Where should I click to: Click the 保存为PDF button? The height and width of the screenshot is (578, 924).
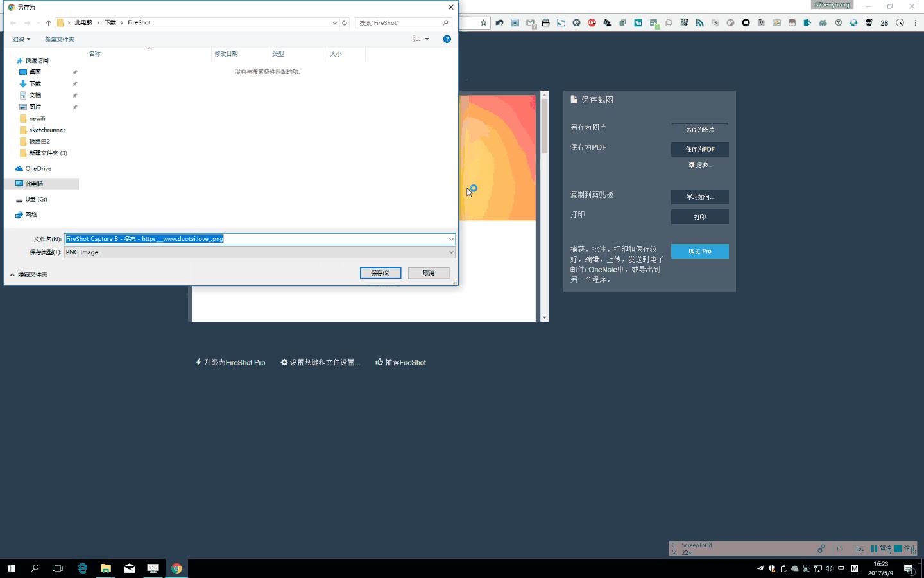pos(700,149)
